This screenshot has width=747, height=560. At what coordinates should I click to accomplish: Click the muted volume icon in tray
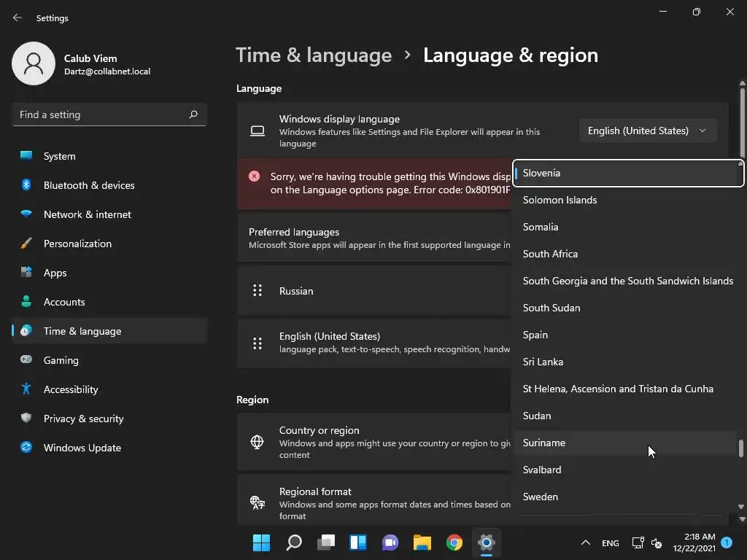[657, 542]
